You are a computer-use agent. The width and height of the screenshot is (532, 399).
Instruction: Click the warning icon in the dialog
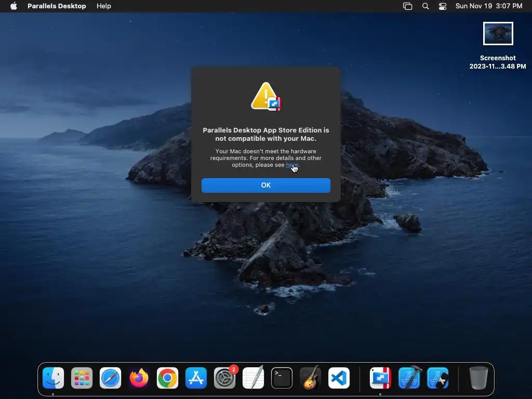265,96
